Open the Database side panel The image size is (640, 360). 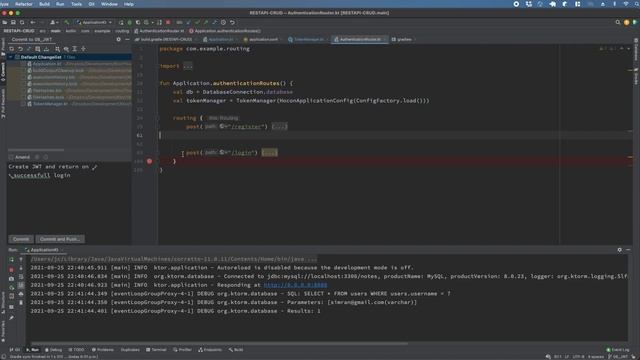point(636,50)
